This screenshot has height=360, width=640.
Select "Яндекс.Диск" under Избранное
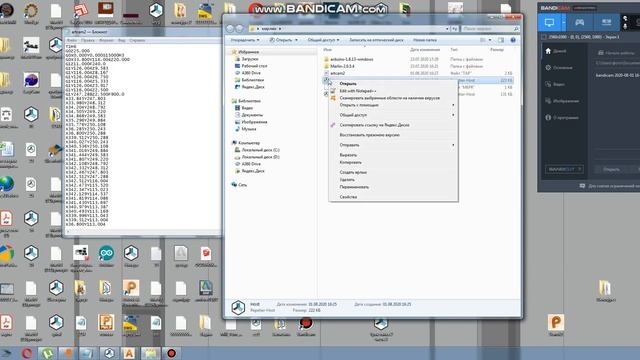[253, 87]
